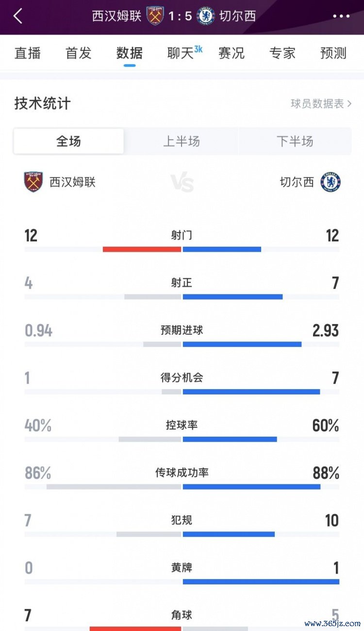Open the 聊天 chat tab
This screenshot has height=631, width=364.
point(182,53)
